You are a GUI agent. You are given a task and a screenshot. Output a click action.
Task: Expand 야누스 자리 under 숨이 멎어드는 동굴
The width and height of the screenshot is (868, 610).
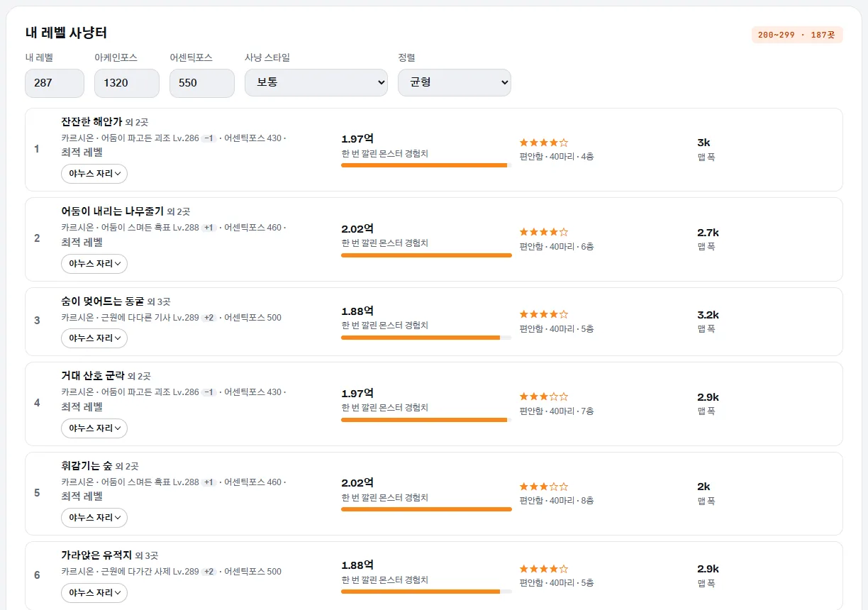tap(94, 338)
